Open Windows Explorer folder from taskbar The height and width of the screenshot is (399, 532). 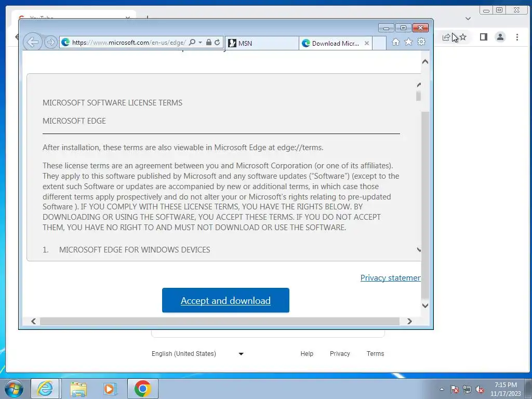coord(78,389)
